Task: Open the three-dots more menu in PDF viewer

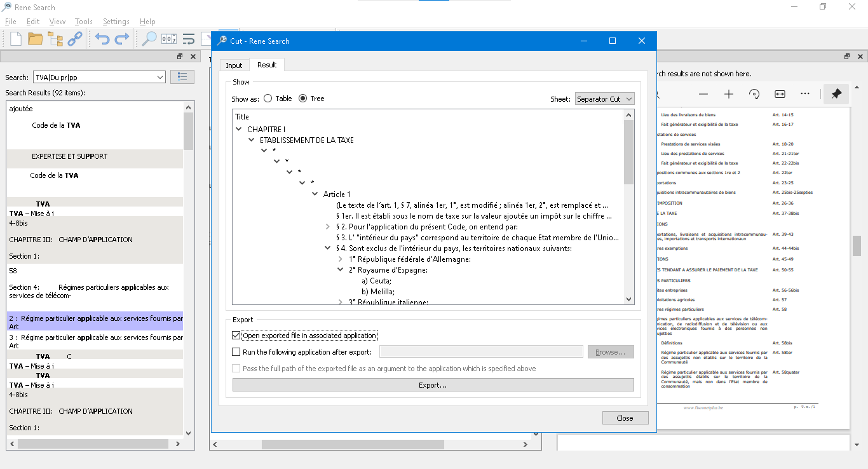Action: coord(805,94)
